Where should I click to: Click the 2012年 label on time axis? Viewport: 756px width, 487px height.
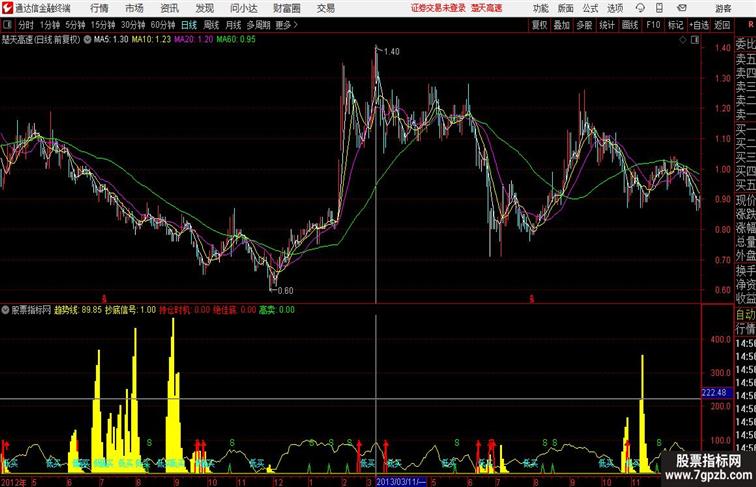[14, 482]
